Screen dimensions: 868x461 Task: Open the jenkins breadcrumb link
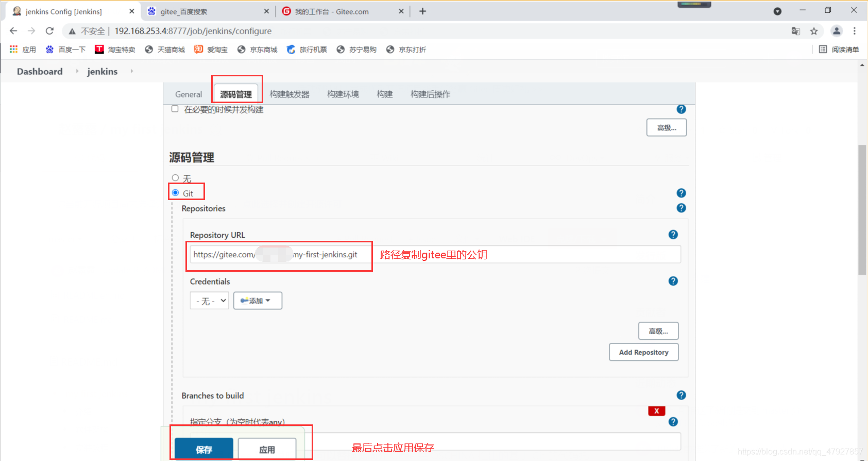pos(102,71)
